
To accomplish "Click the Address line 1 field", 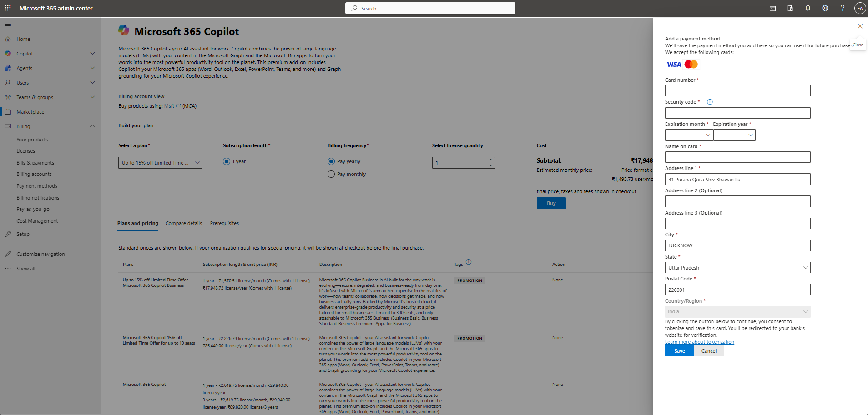I will click(x=737, y=179).
